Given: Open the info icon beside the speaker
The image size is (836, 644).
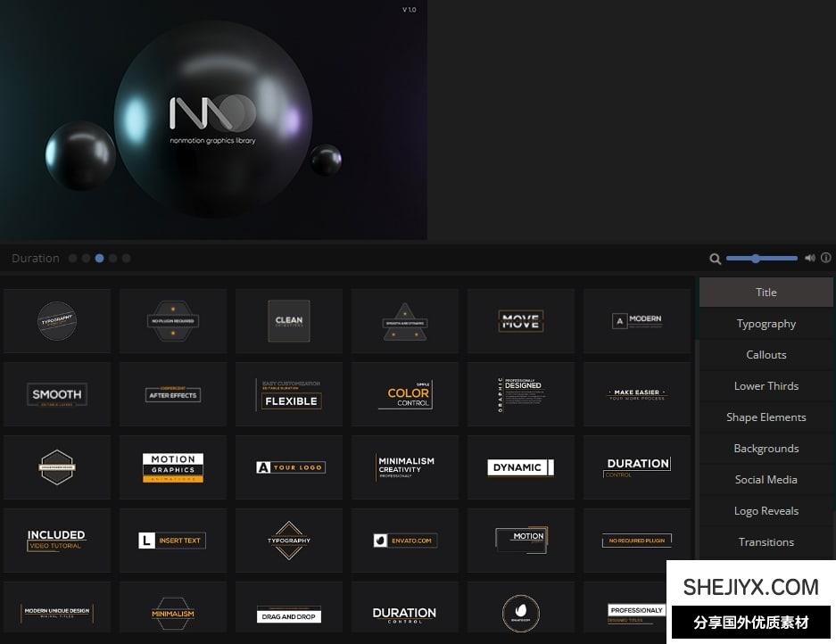Looking at the screenshot, I should [825, 259].
